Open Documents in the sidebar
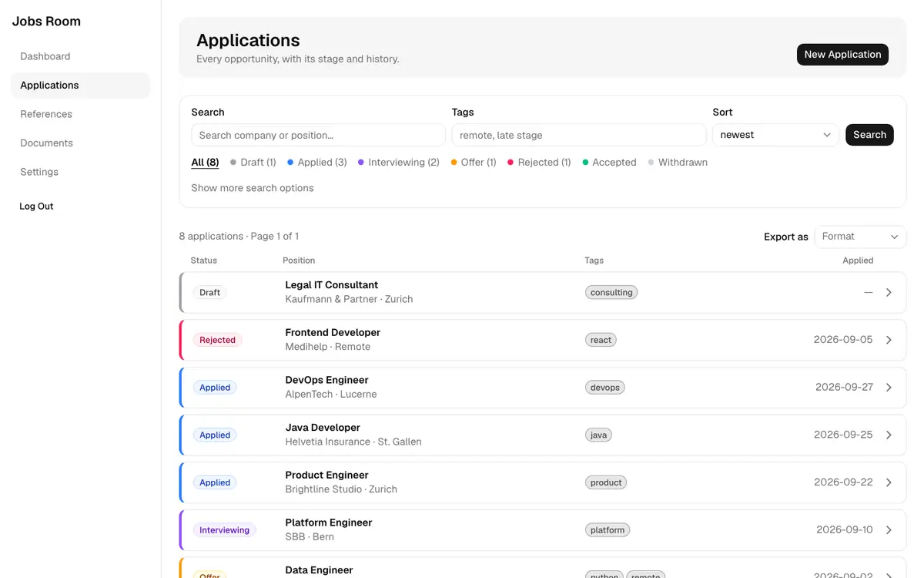Screen dimensions: 924x578 point(46,143)
